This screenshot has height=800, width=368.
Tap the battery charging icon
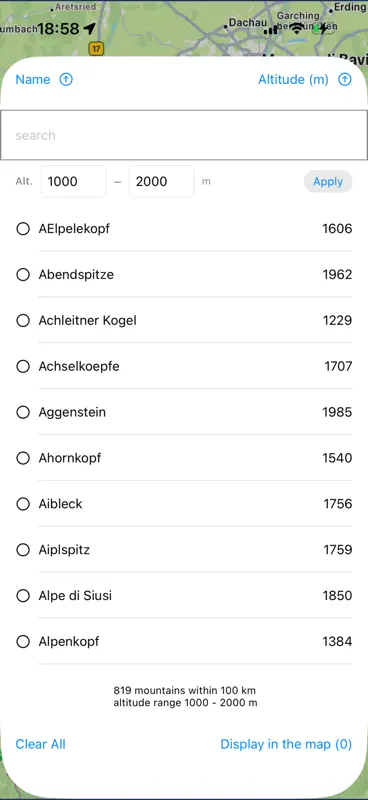[324, 29]
